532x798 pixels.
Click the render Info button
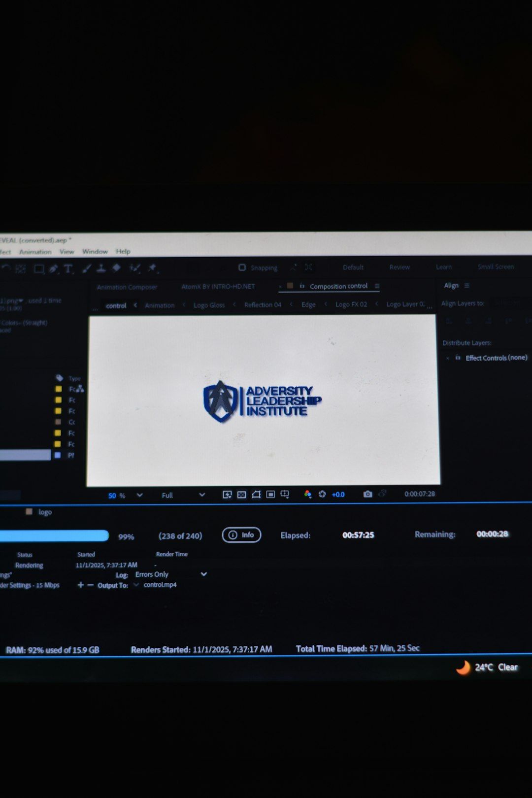[241, 535]
